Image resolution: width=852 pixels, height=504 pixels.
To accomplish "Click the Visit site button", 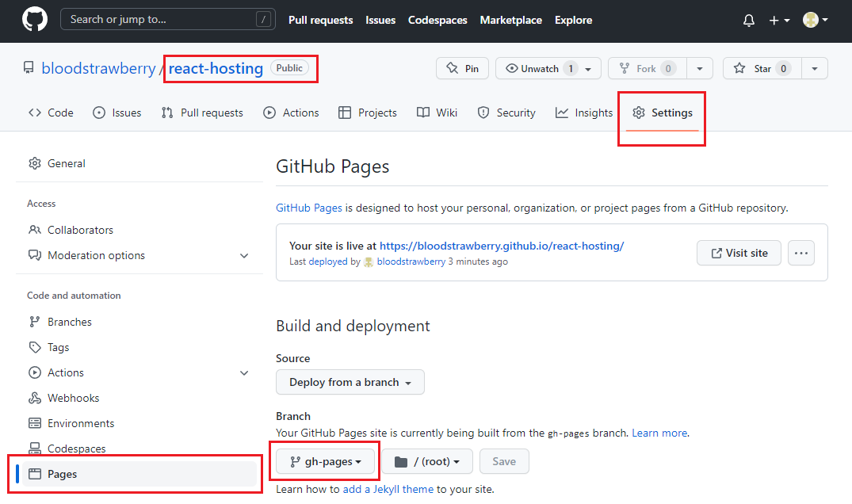I will click(x=739, y=253).
